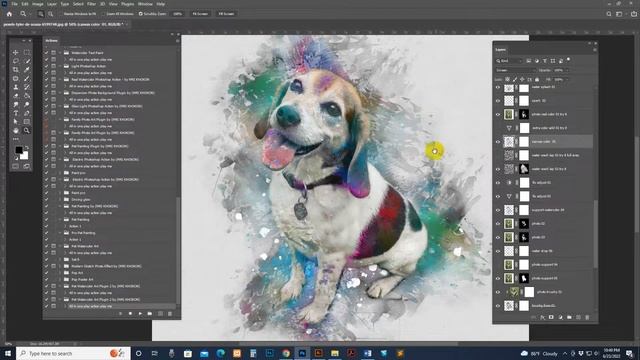Lock transparent pixels icon
The width and height of the screenshot is (640, 360).
pyautogui.click(x=507, y=79)
